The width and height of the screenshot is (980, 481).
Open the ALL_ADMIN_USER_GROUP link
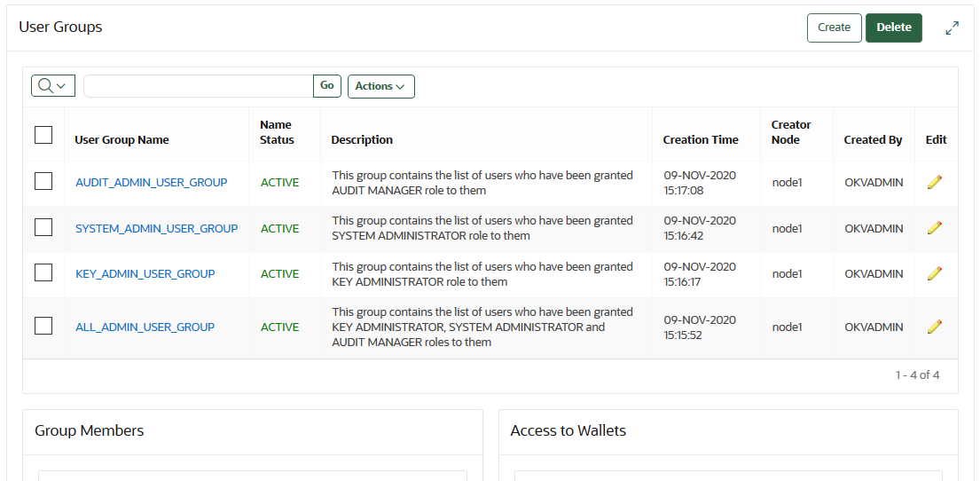click(x=145, y=327)
